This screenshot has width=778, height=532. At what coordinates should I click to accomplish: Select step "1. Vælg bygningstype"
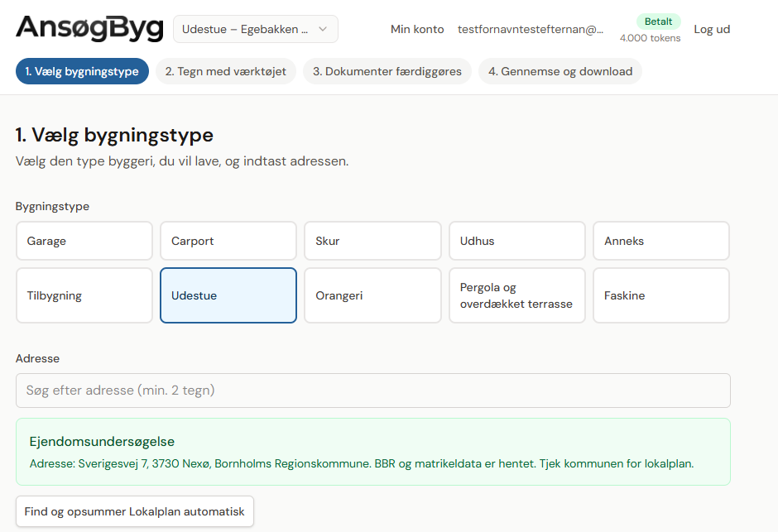[x=82, y=71]
